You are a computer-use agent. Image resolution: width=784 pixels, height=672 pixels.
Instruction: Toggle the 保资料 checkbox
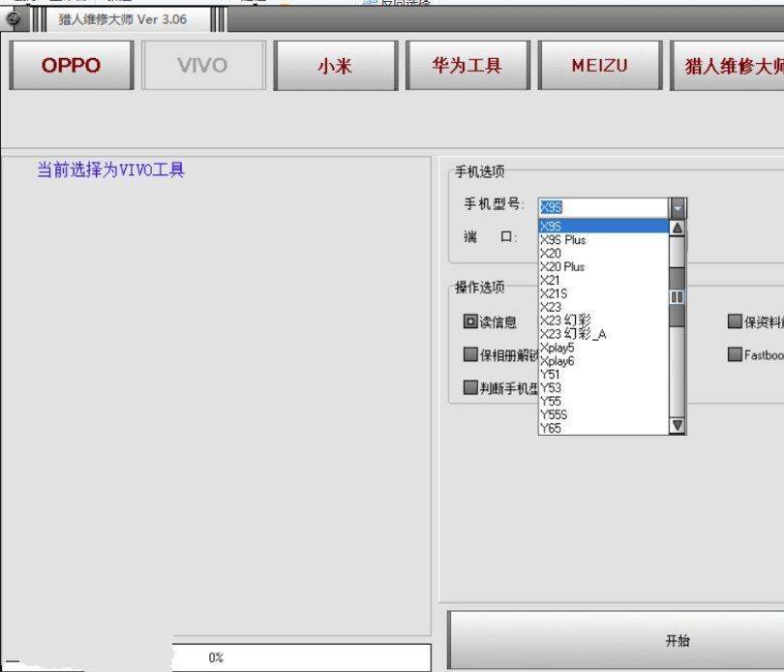pos(736,322)
